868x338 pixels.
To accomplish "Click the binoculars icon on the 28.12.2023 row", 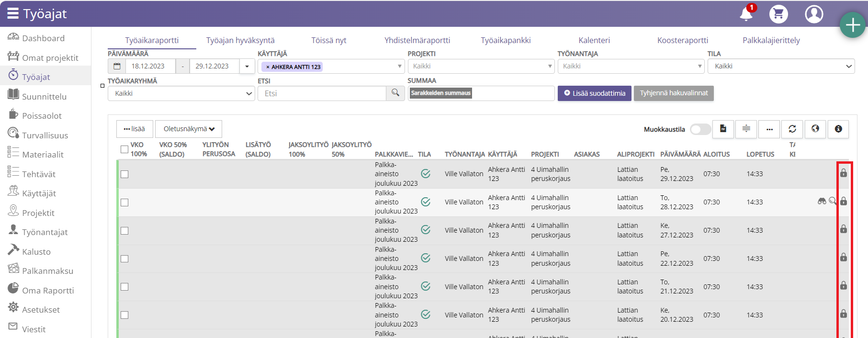I will click(822, 201).
